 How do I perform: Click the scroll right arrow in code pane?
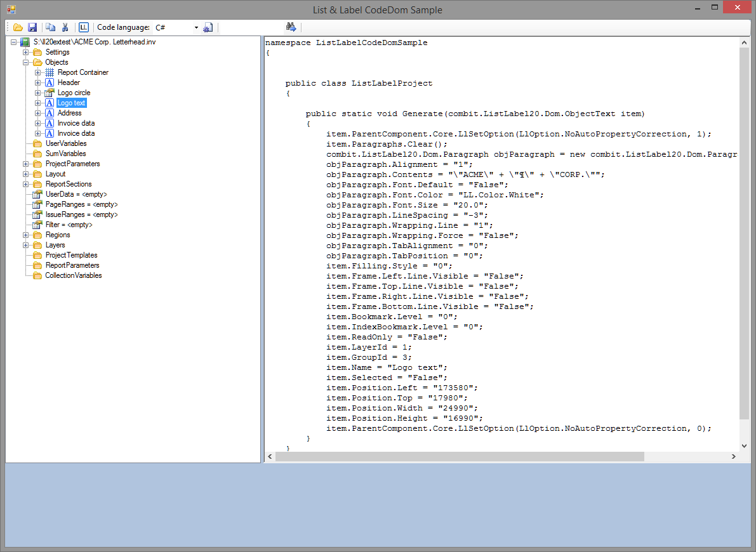point(733,457)
